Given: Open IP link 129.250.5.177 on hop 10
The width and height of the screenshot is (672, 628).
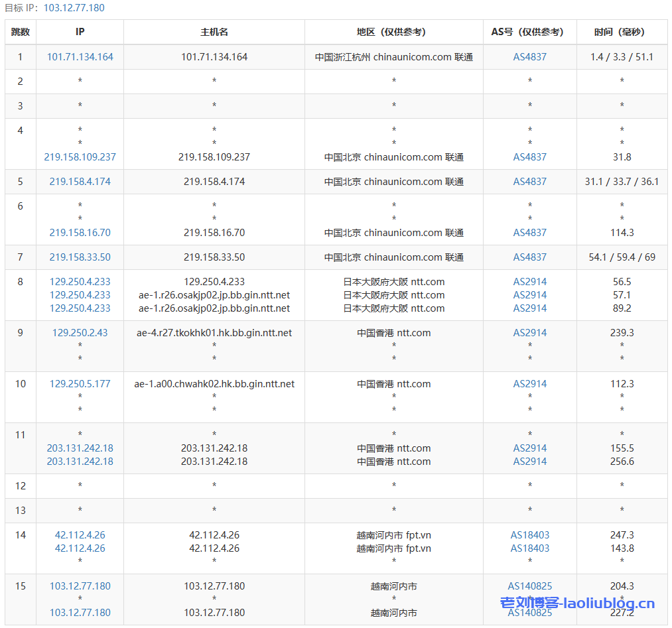Looking at the screenshot, I should 80,383.
